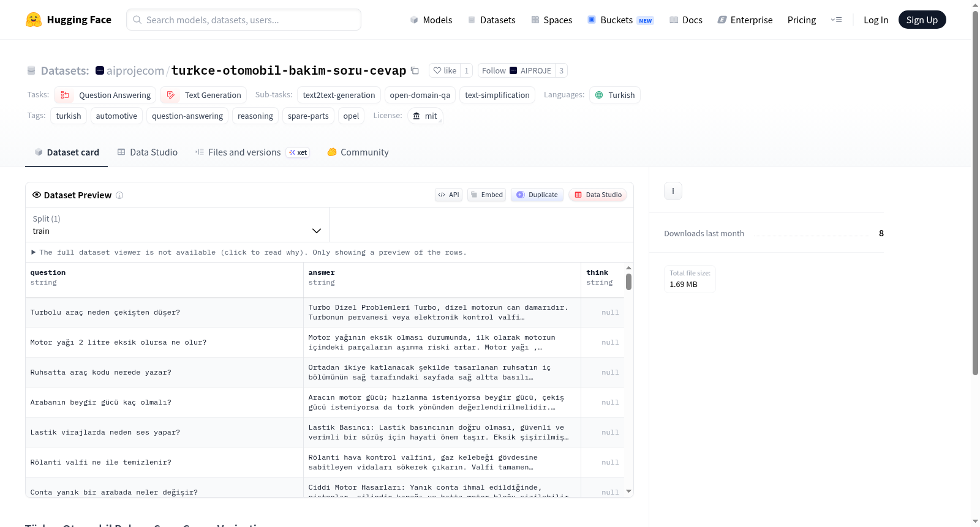The width and height of the screenshot is (980, 527).
Task: Click the Embed button
Action: tap(486, 195)
